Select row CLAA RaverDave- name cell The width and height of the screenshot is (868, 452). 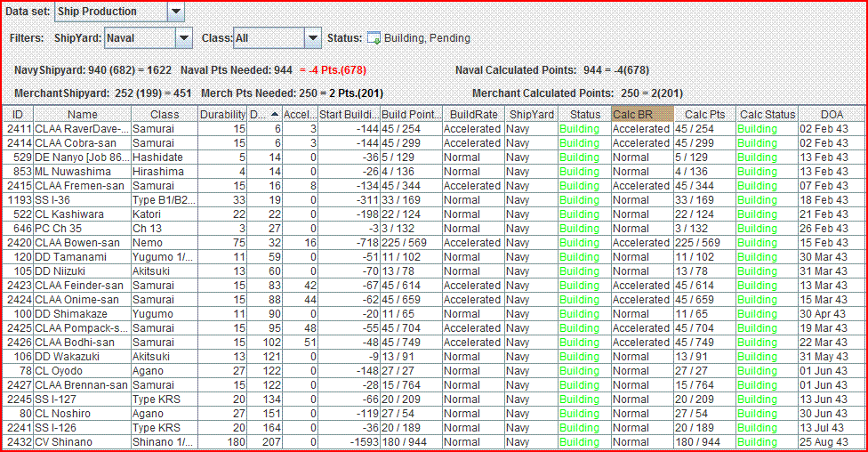(83, 129)
